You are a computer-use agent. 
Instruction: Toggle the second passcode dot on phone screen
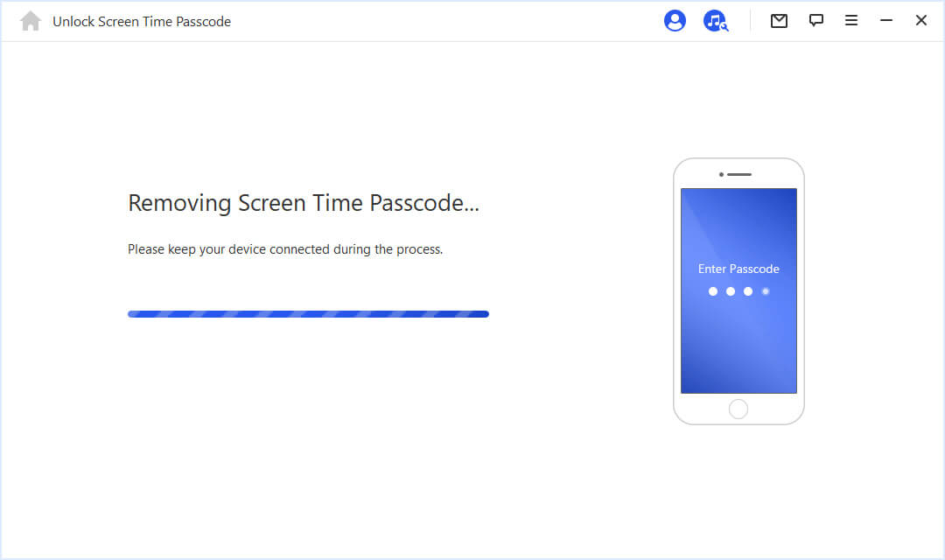click(730, 290)
